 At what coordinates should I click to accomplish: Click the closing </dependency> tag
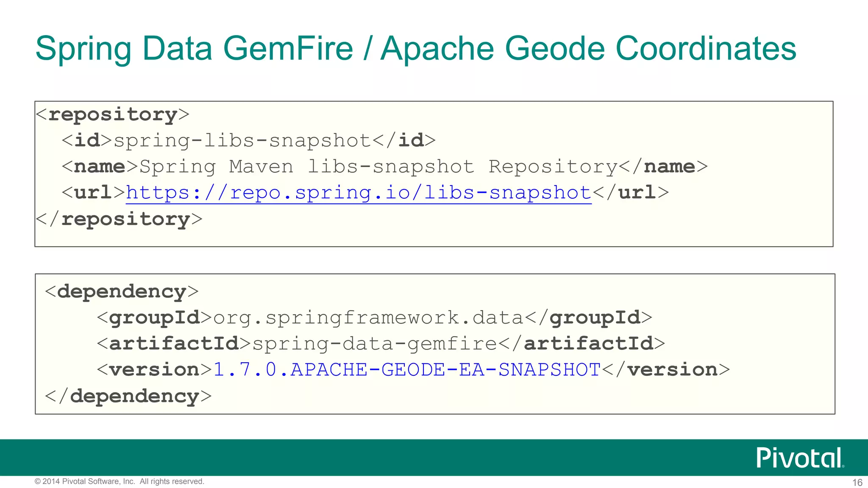point(128,396)
